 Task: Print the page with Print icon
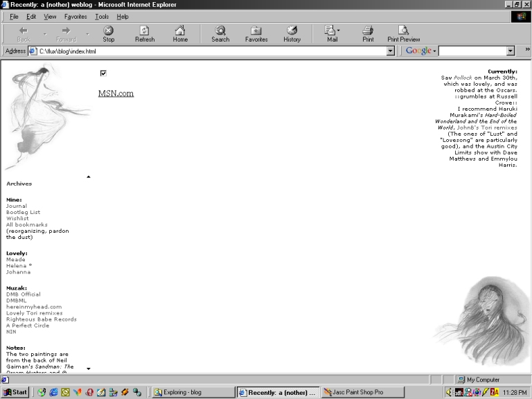coord(368,34)
